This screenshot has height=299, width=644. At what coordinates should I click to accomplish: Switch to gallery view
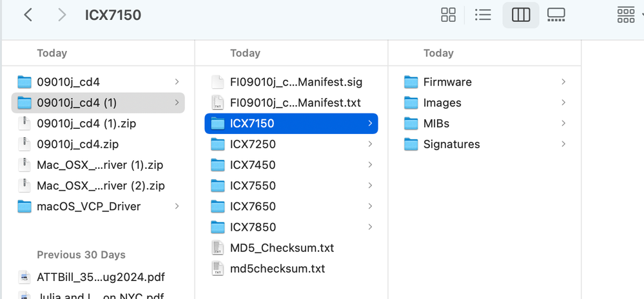tap(556, 15)
